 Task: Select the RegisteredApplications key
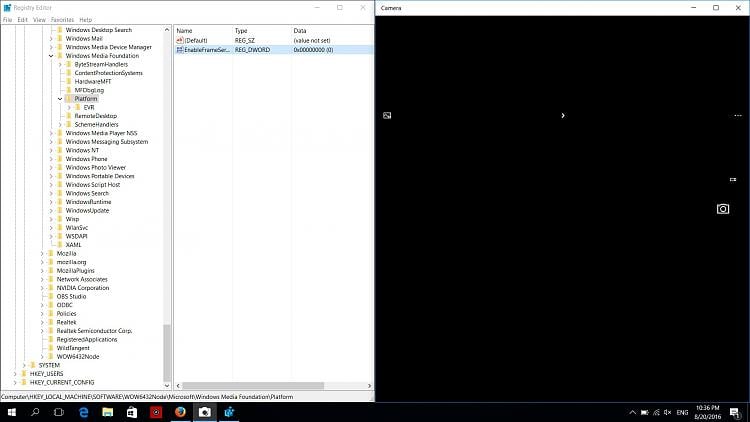(x=87, y=340)
